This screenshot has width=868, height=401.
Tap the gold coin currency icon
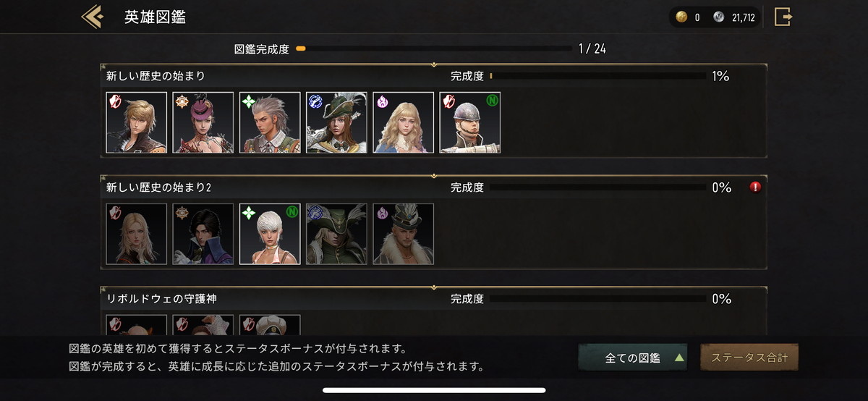(x=681, y=17)
